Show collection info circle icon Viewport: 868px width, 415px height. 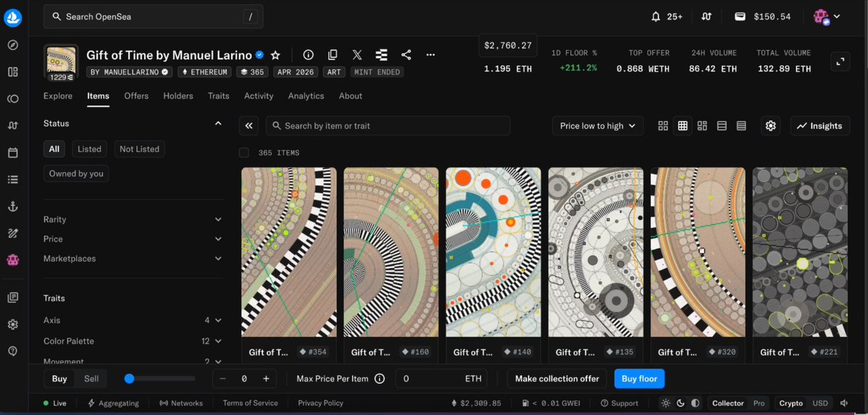[308, 55]
